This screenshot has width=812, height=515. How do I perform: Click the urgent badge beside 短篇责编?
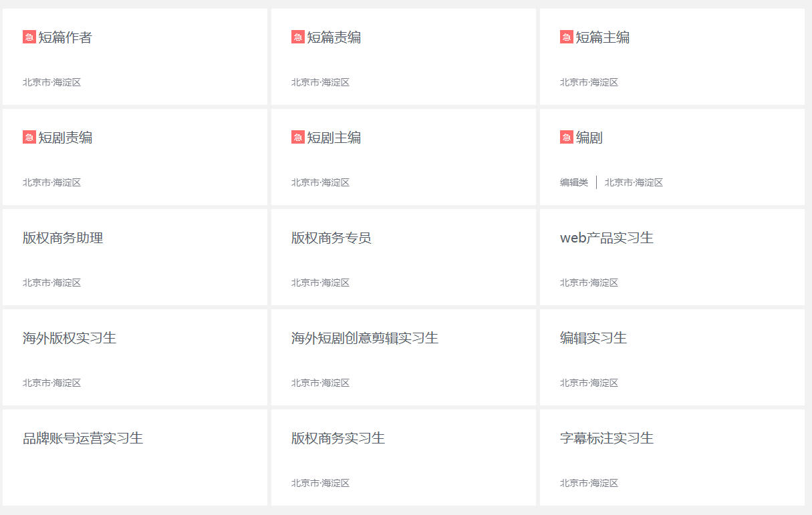click(297, 37)
